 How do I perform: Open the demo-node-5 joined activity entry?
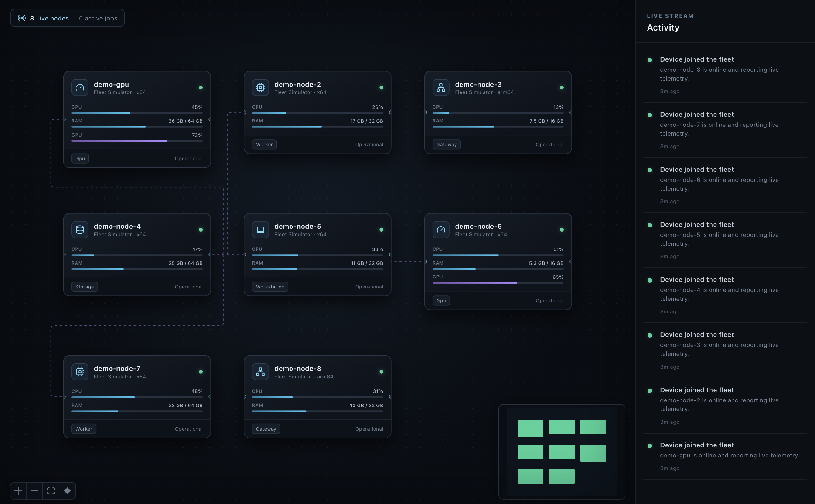[725, 240]
